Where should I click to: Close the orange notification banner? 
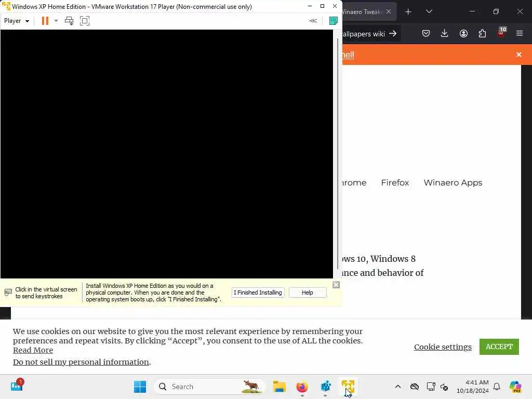click(519, 55)
